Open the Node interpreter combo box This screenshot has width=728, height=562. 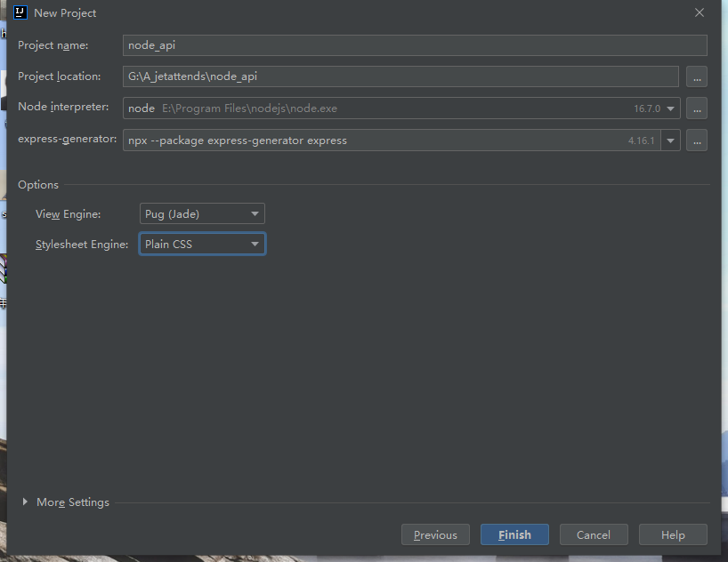point(401,108)
